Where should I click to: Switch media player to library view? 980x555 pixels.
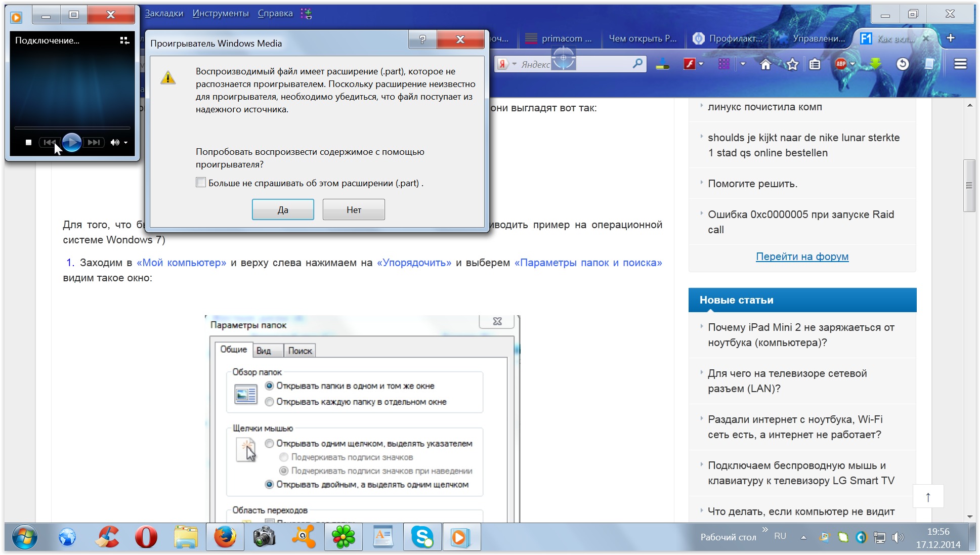124,40
